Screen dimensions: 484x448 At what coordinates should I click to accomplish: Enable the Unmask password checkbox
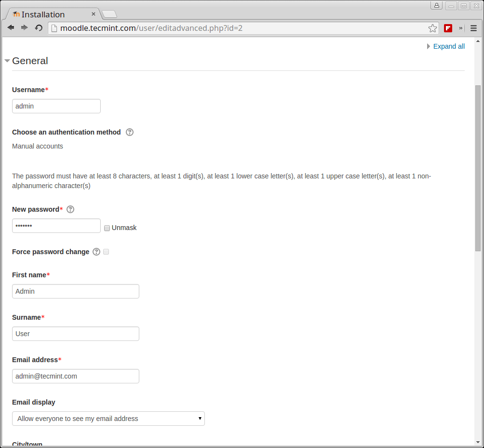[107, 228]
